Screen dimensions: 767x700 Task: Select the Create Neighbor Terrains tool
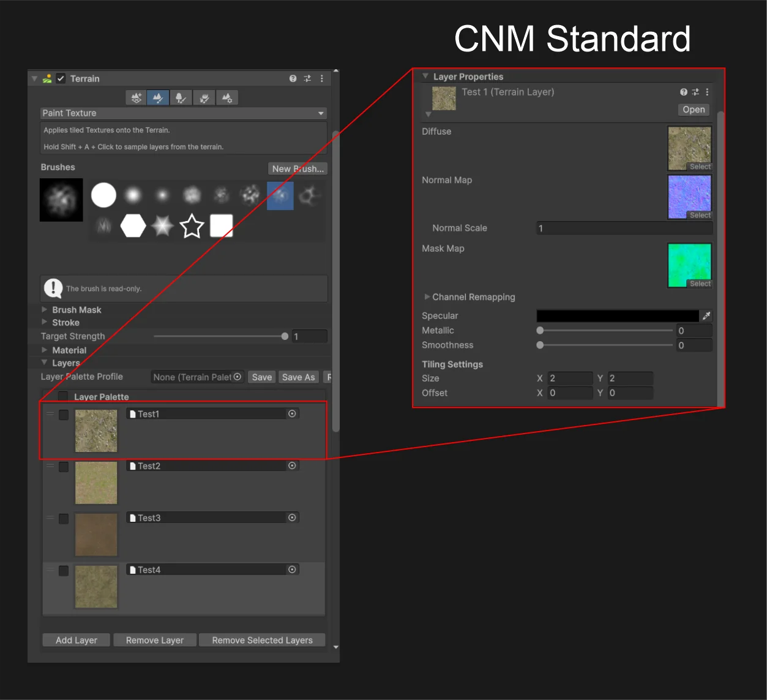pos(136,98)
